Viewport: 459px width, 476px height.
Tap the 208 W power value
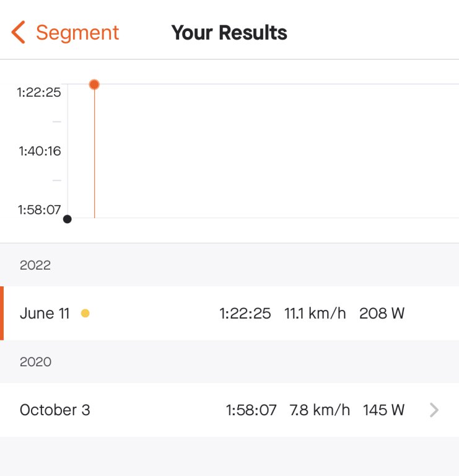(382, 314)
